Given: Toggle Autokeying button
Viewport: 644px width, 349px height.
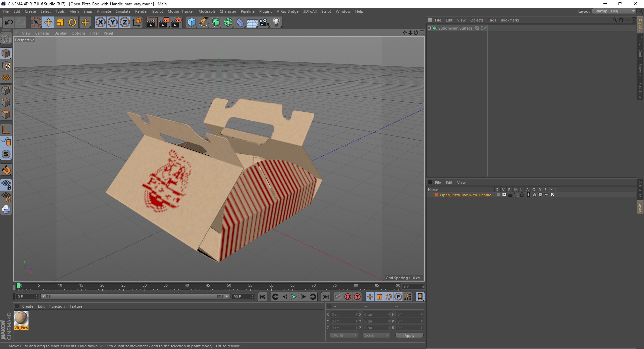Looking at the screenshot, I should (x=348, y=297).
